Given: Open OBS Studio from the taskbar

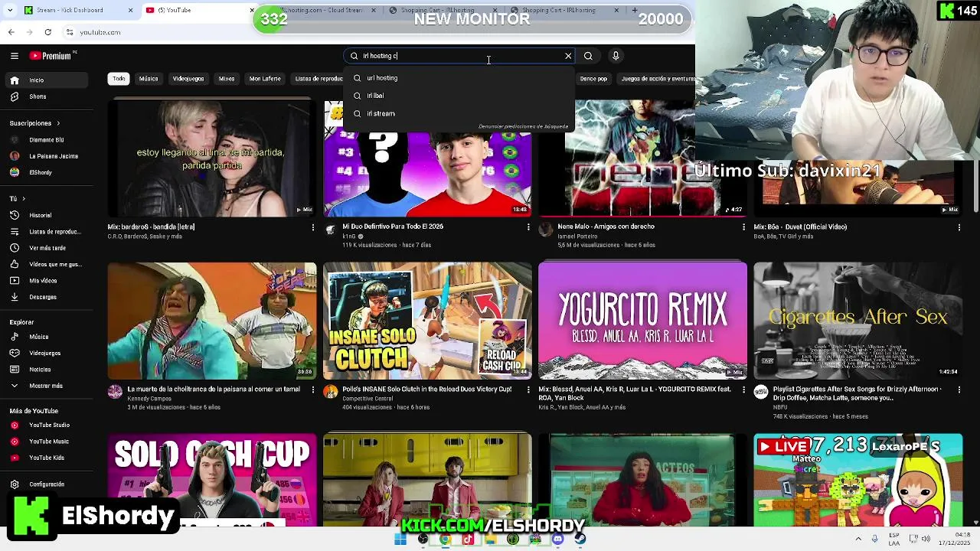Looking at the screenshot, I should click(x=423, y=539).
